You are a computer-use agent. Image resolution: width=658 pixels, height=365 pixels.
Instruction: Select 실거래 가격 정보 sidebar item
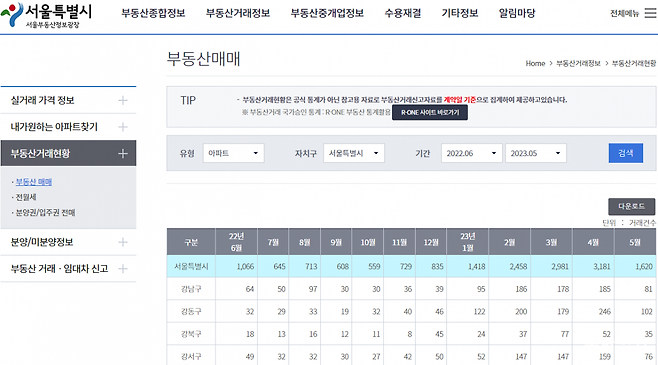point(68,100)
